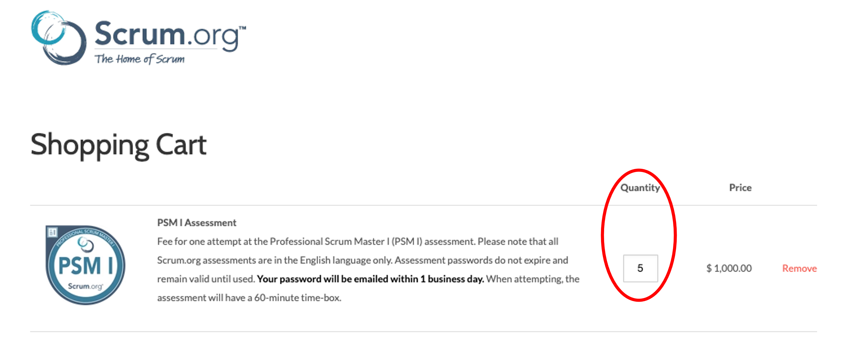Click the $ 1,000.00 price amount
The image size is (868, 340).
(729, 268)
